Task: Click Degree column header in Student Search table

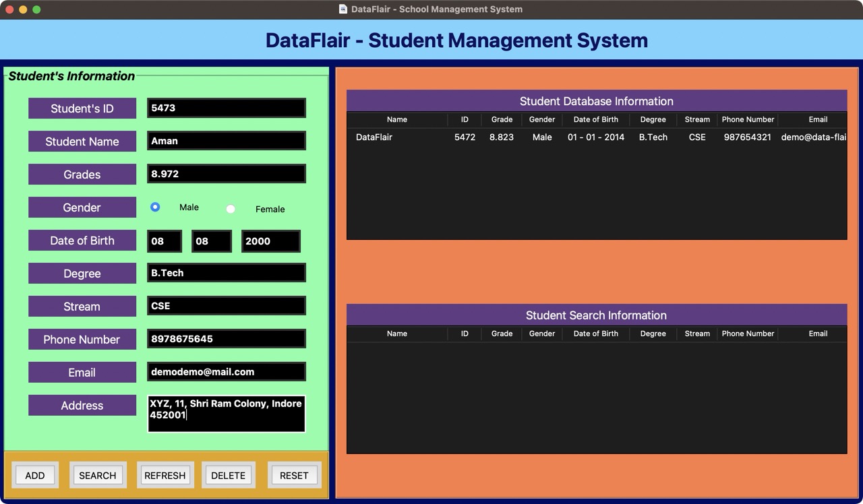Action: click(x=653, y=334)
